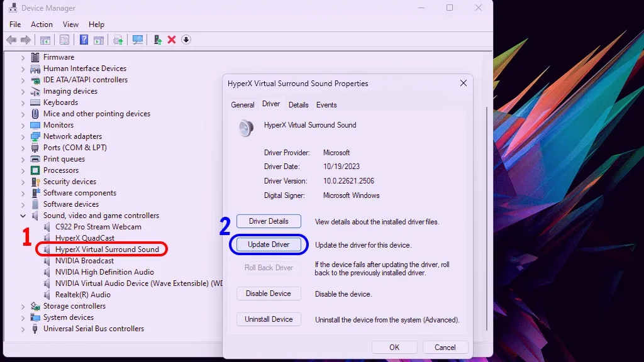Click the Back arrow in the toolbar

pyautogui.click(x=11, y=40)
